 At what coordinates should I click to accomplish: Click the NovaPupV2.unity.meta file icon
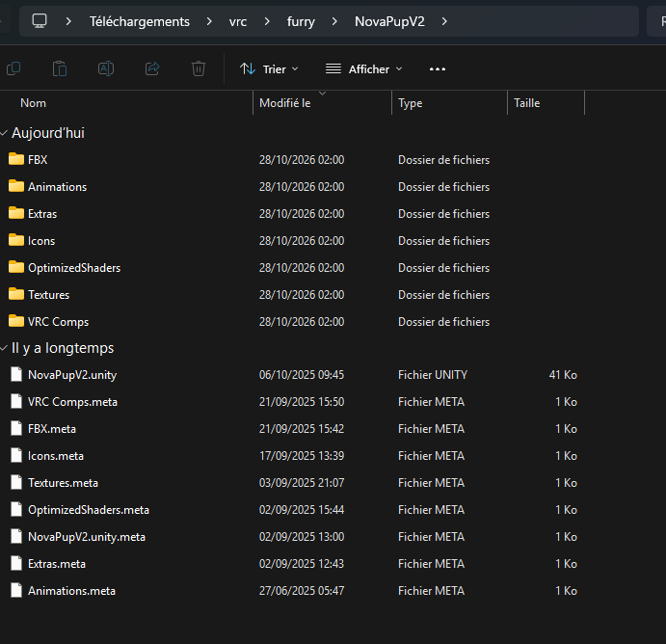point(16,536)
